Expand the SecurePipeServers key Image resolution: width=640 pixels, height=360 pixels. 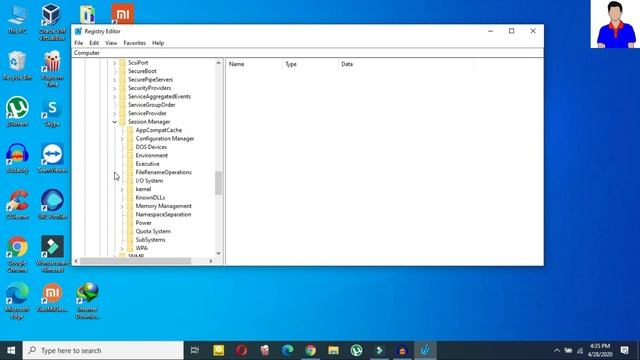[x=115, y=80]
